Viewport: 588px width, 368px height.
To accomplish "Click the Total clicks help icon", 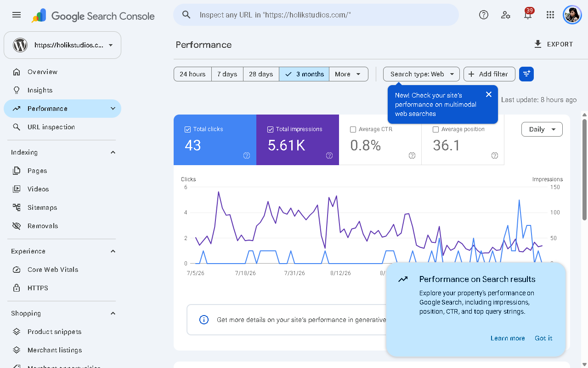I will point(247,155).
